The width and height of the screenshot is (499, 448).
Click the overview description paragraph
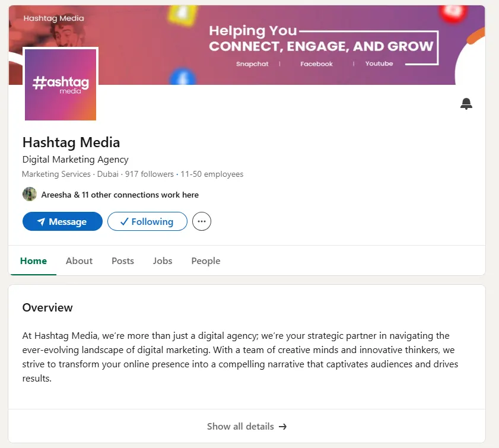(240, 357)
